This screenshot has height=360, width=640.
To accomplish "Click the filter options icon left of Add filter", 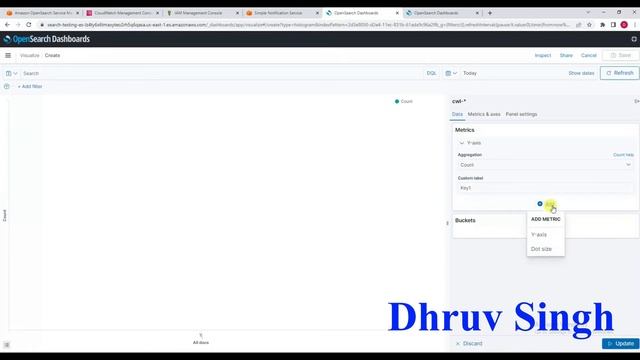I will [7, 87].
